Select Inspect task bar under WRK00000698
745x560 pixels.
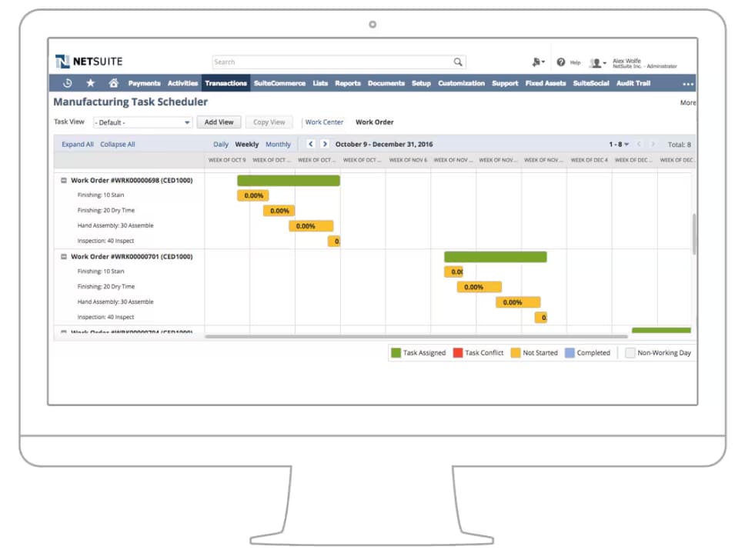pos(334,242)
